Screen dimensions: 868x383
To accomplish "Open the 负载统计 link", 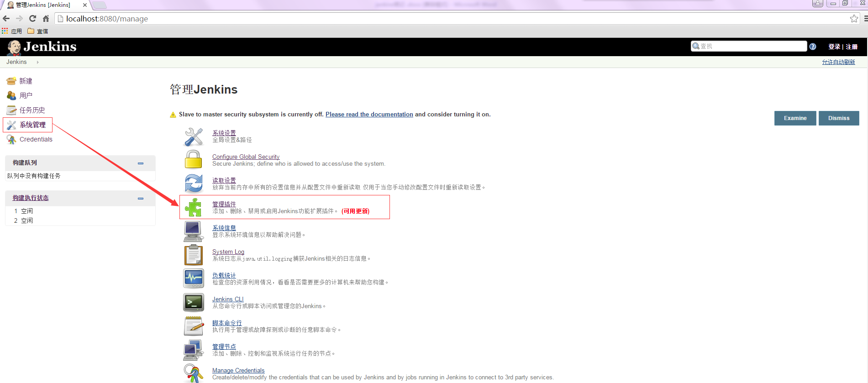I will 224,275.
